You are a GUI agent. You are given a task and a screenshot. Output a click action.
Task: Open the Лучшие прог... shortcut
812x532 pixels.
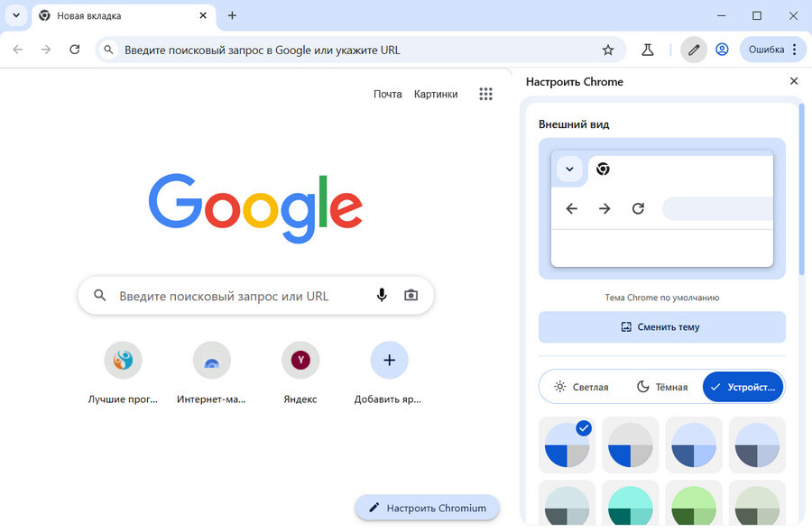click(x=123, y=373)
